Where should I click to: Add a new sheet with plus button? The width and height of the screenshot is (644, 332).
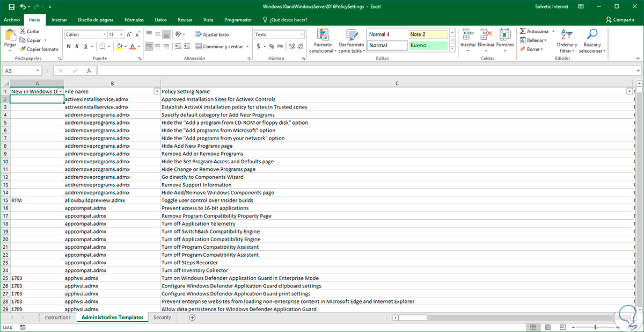pyautogui.click(x=192, y=317)
